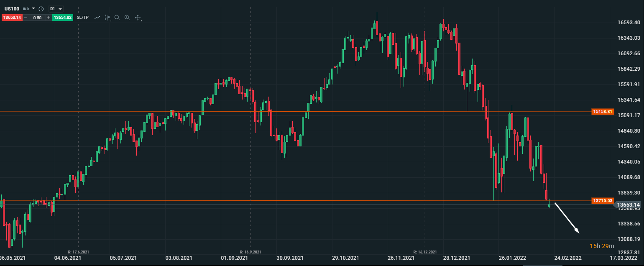Select the 15158.81 orange price level label
The height and width of the screenshot is (266, 644).
click(603, 112)
